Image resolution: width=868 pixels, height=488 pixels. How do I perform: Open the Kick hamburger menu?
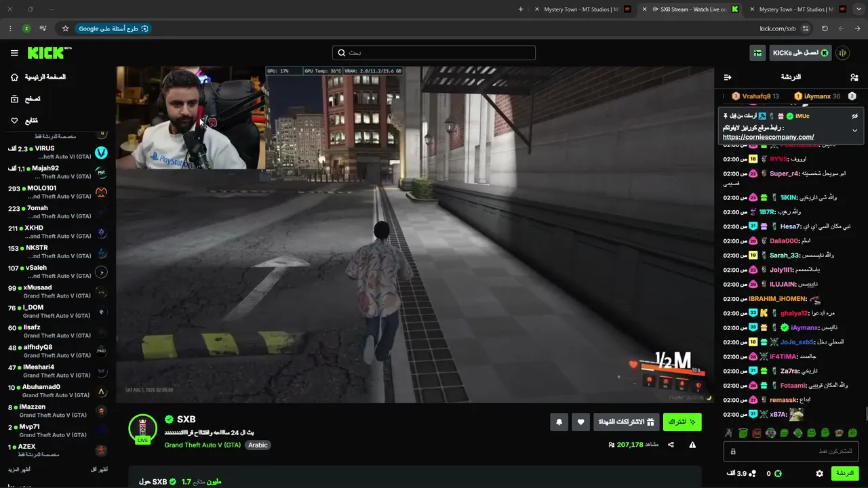[x=14, y=53]
